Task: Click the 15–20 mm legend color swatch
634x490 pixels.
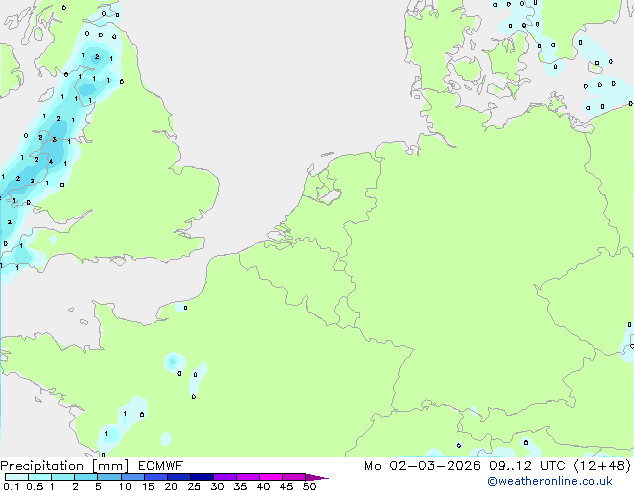Action: tap(156, 477)
